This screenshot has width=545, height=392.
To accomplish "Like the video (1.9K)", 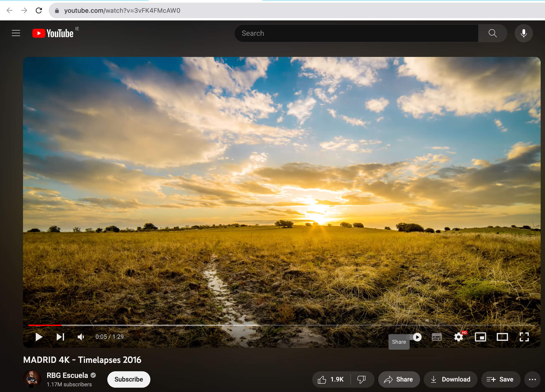I will (331, 379).
